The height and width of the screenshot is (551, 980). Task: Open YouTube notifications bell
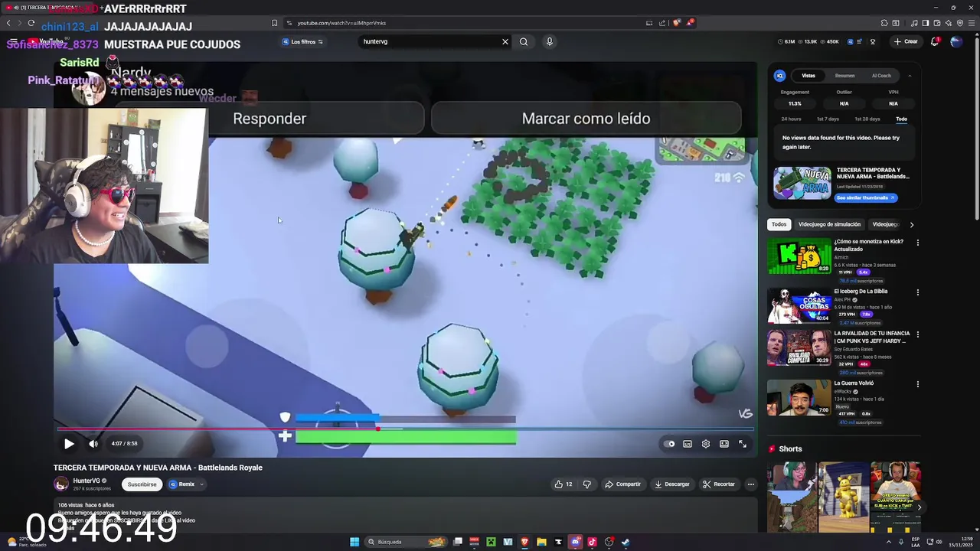pos(935,41)
